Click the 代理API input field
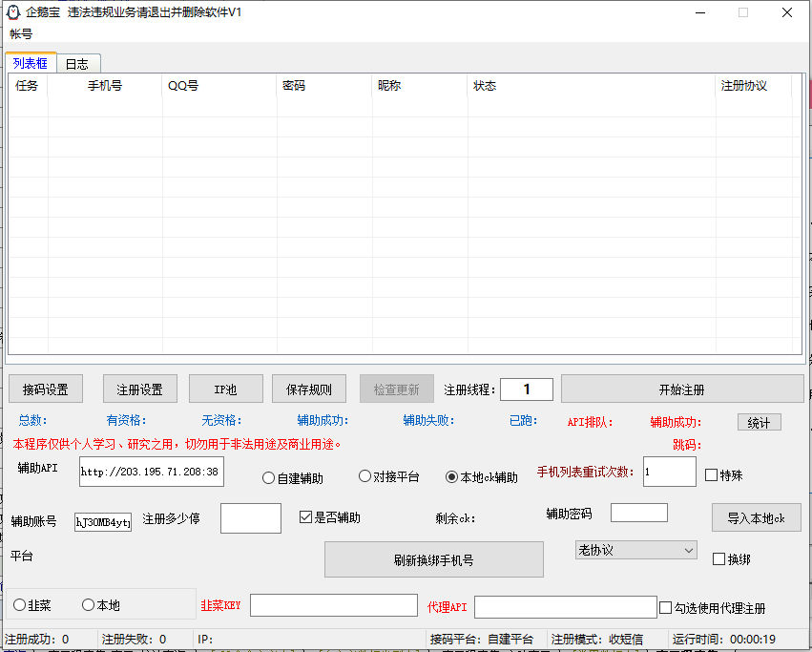 coord(565,605)
